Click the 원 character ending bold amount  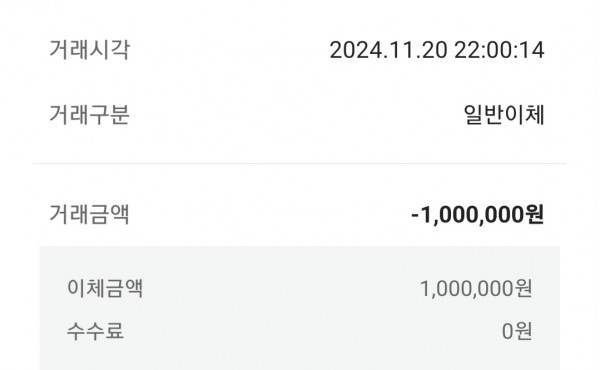pyautogui.click(x=534, y=214)
